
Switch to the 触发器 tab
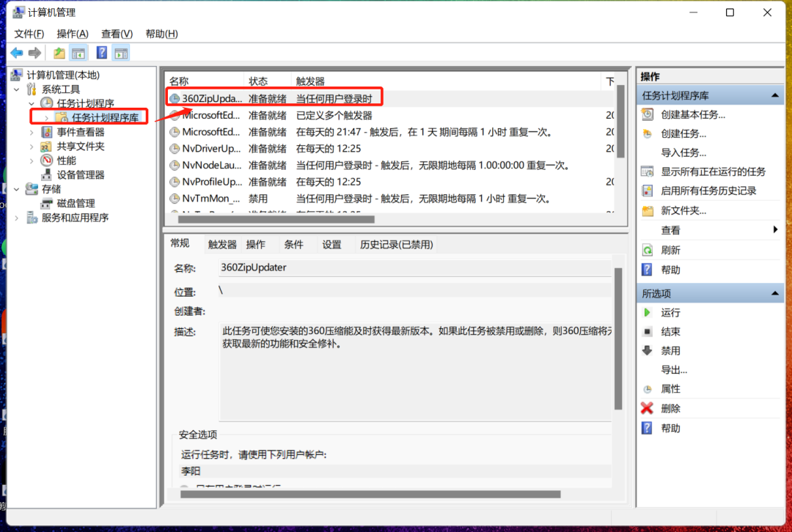[222, 244]
